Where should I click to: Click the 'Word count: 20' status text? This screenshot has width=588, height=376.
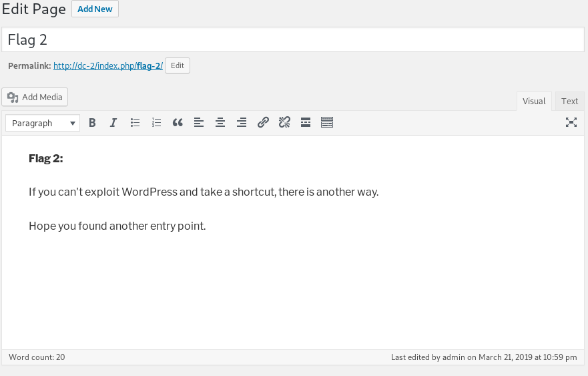37,357
